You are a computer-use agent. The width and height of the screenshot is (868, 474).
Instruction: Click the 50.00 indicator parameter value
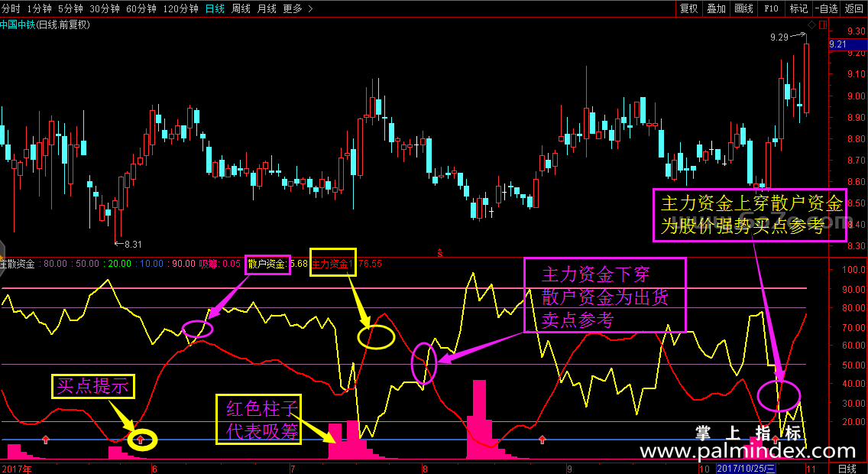(x=87, y=264)
